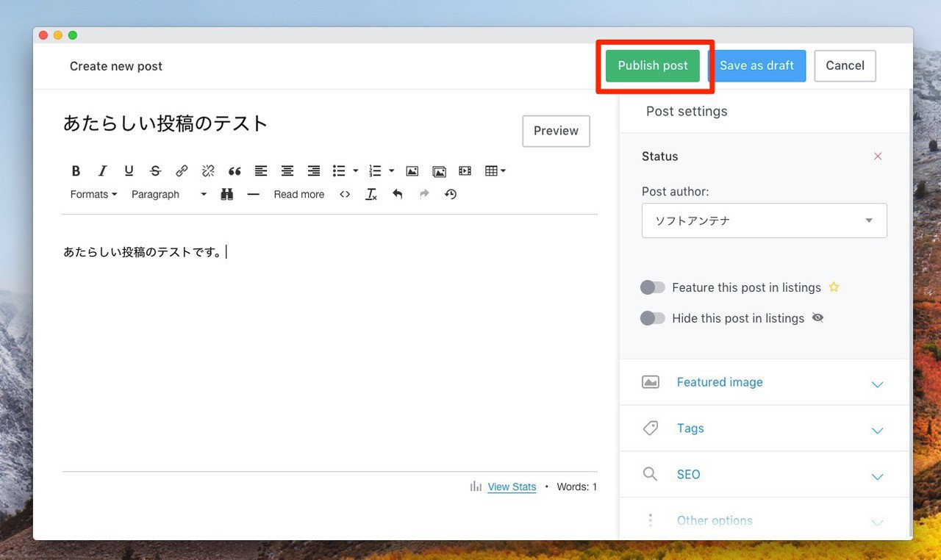
Task: Open the Post author dropdown
Action: pyautogui.click(x=764, y=220)
